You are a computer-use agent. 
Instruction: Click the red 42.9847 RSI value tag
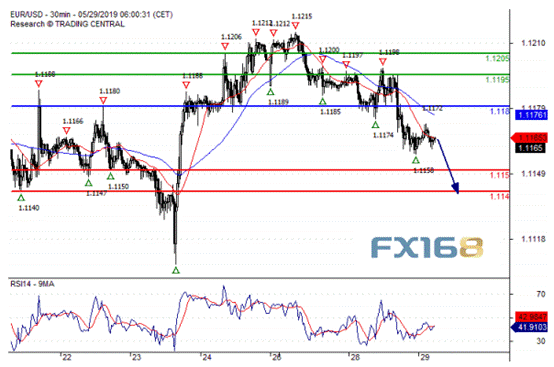click(531, 316)
